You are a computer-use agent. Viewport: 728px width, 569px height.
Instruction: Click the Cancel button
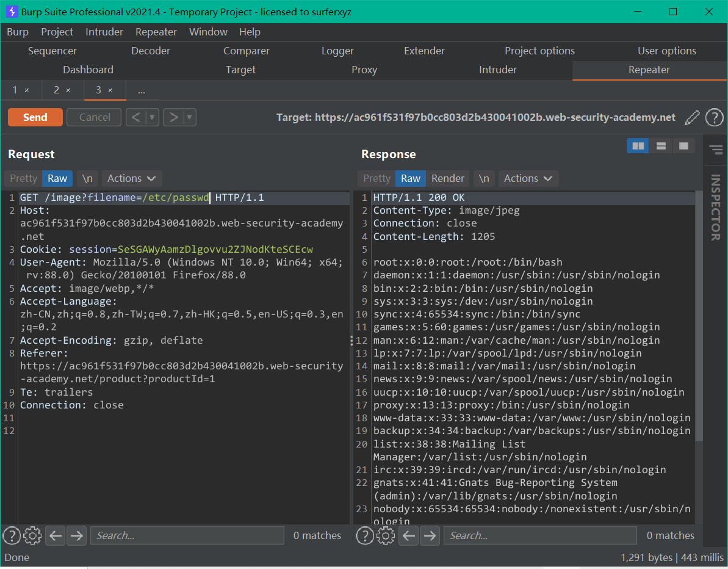94,117
